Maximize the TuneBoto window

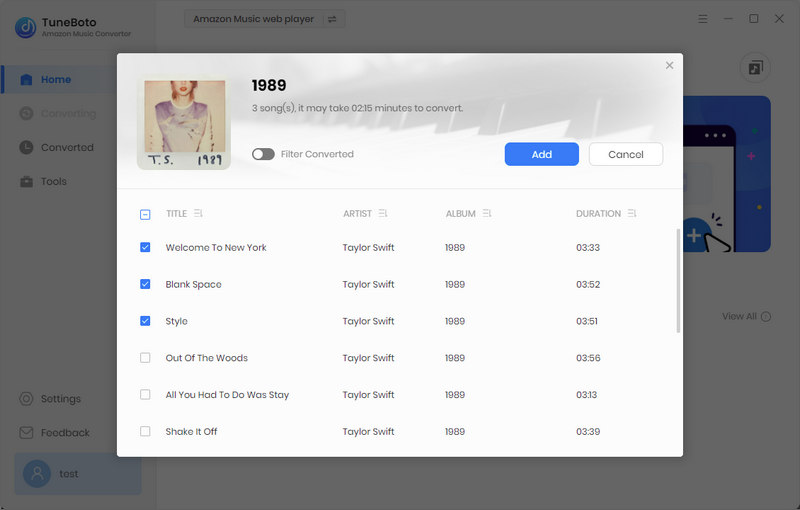[754, 19]
